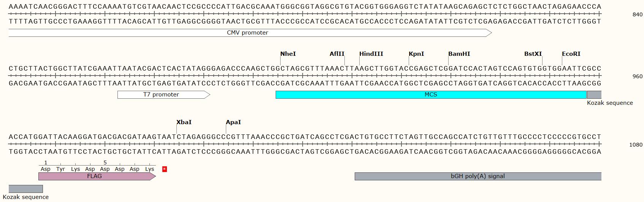Click the NheI restriction site label

click(x=288, y=54)
